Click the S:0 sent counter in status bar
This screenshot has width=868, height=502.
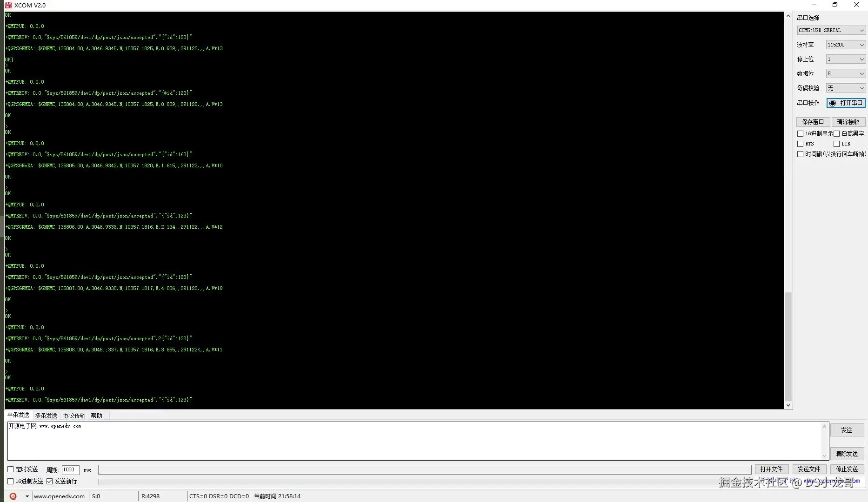[96, 496]
